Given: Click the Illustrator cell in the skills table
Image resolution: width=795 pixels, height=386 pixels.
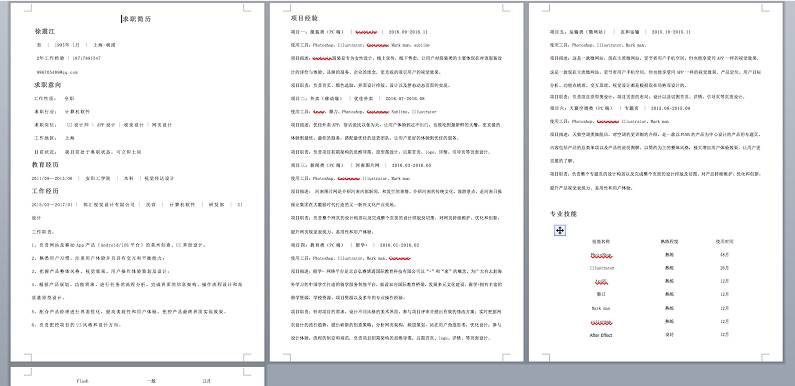Looking at the screenshot, I should 602,268.
